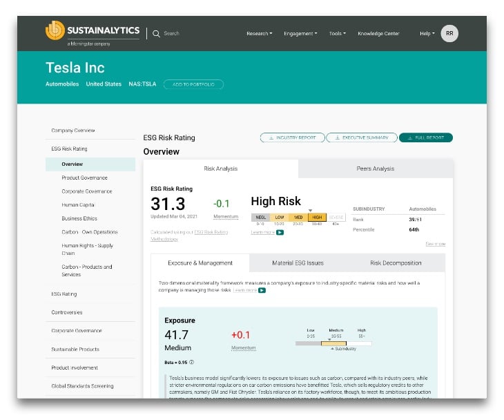Click the LOW risk scale segment
The height and width of the screenshot is (420, 504).
click(x=280, y=218)
